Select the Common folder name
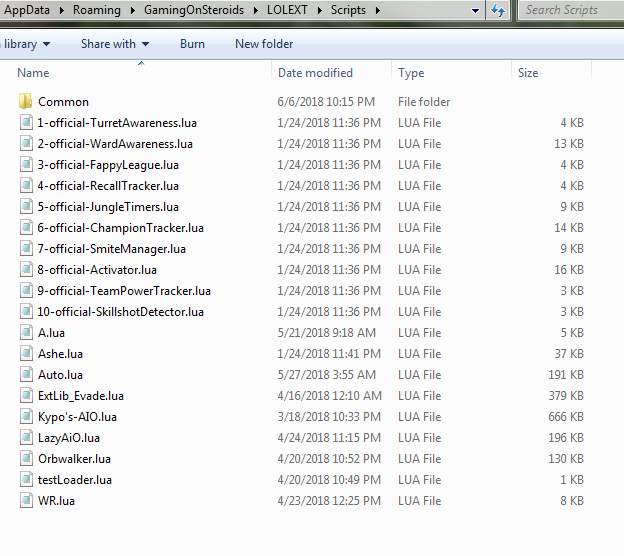The image size is (624, 556). (63, 102)
